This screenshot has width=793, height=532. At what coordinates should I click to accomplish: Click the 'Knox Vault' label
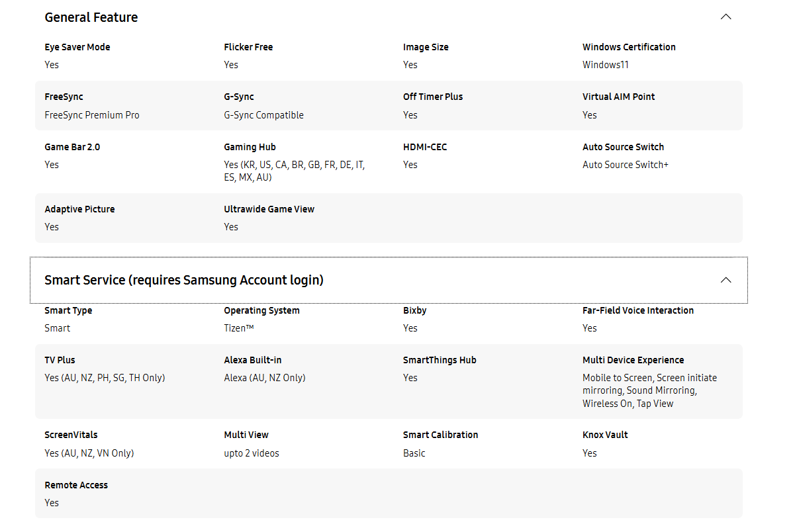pyautogui.click(x=605, y=435)
